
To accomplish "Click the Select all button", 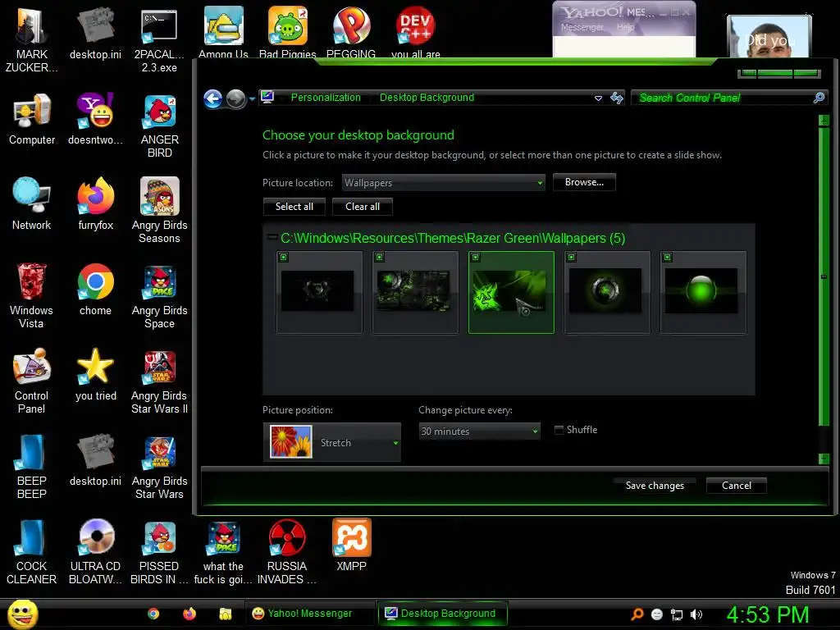I will coord(294,207).
